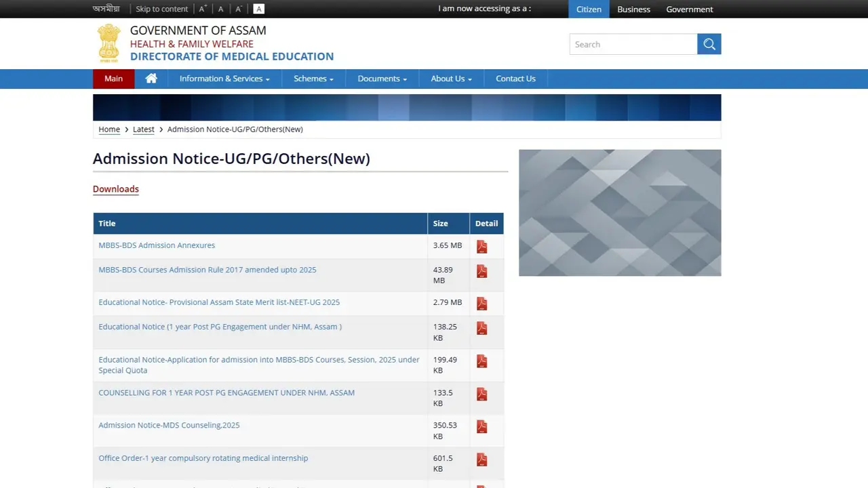Open the Contact Us page
This screenshot has height=488, width=868.
[515, 78]
